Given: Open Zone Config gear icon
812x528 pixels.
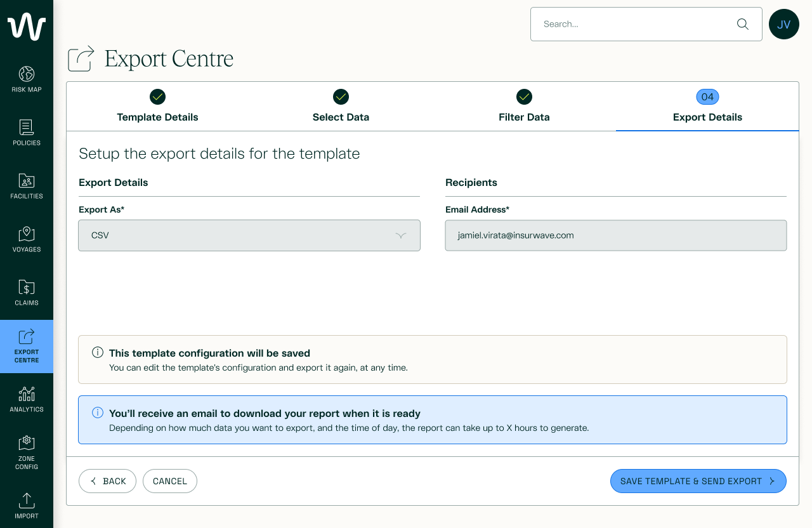Looking at the screenshot, I should pyautogui.click(x=27, y=442).
